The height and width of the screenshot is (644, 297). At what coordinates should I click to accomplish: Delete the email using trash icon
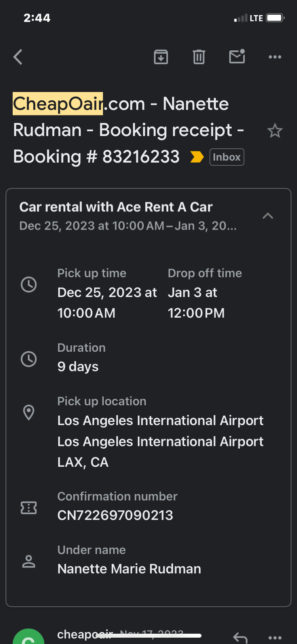199,57
